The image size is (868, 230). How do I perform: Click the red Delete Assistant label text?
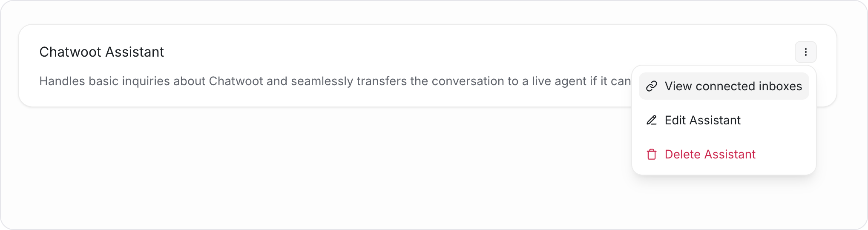point(710,154)
